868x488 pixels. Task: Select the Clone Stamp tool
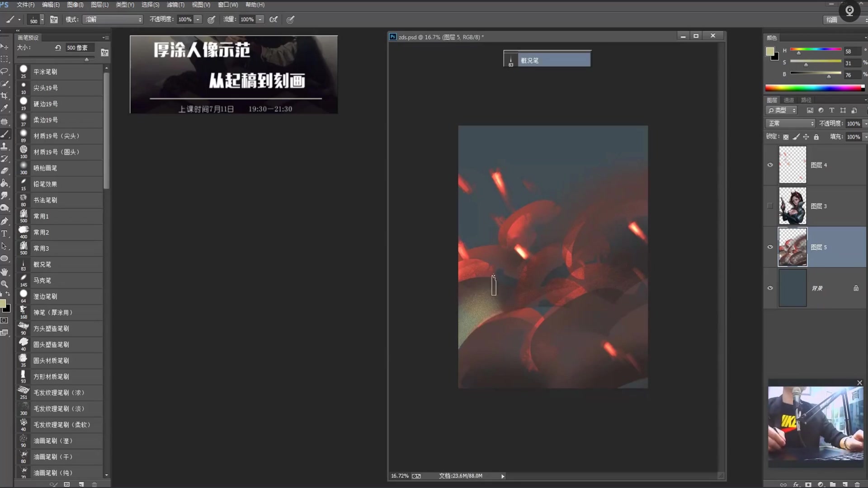pos(5,146)
